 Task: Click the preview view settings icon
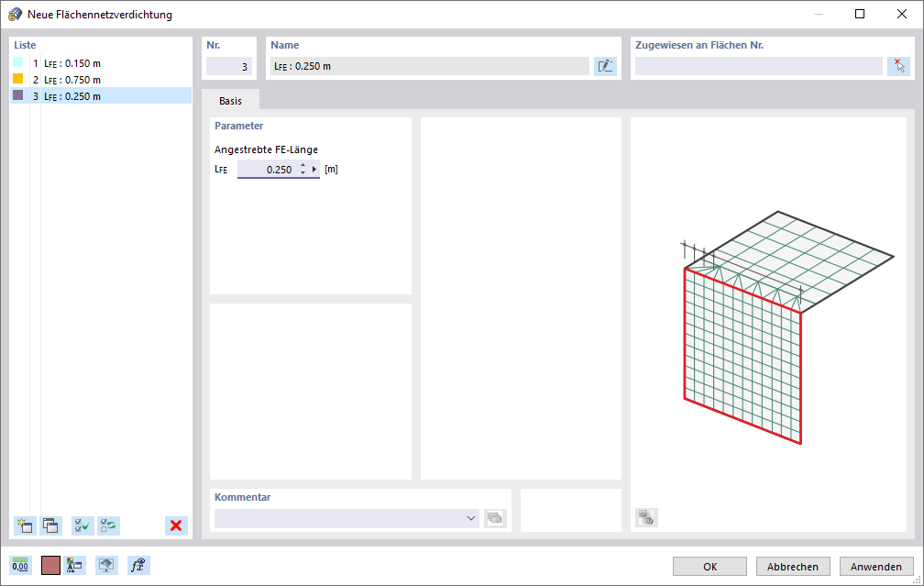646,517
